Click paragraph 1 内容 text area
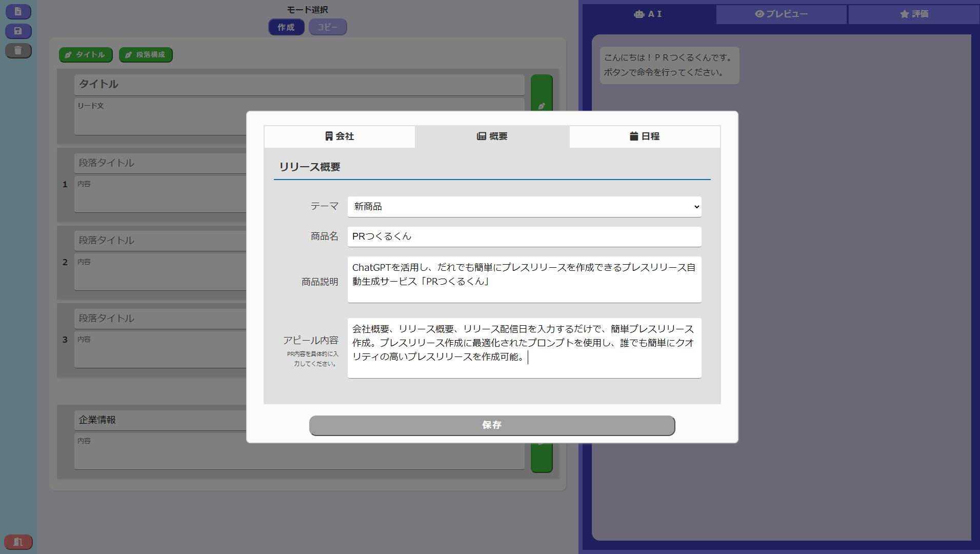Image resolution: width=980 pixels, height=554 pixels. [x=161, y=194]
